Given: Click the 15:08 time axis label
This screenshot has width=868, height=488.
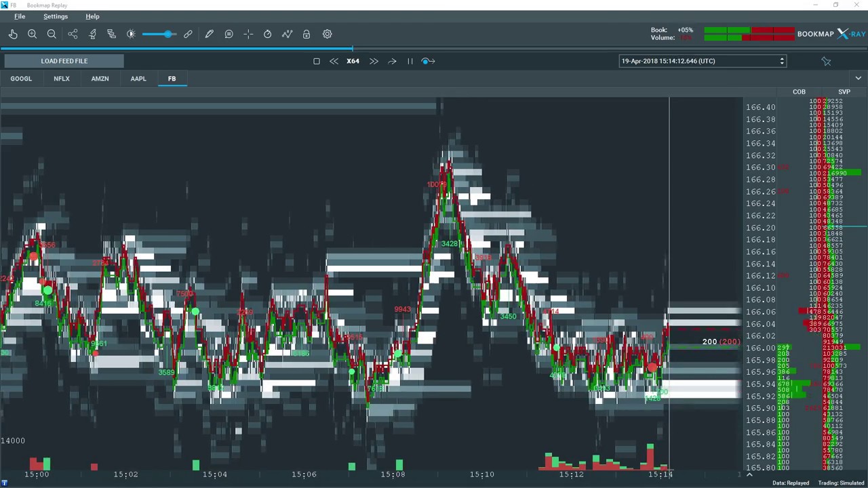Looking at the screenshot, I should pos(393,474).
